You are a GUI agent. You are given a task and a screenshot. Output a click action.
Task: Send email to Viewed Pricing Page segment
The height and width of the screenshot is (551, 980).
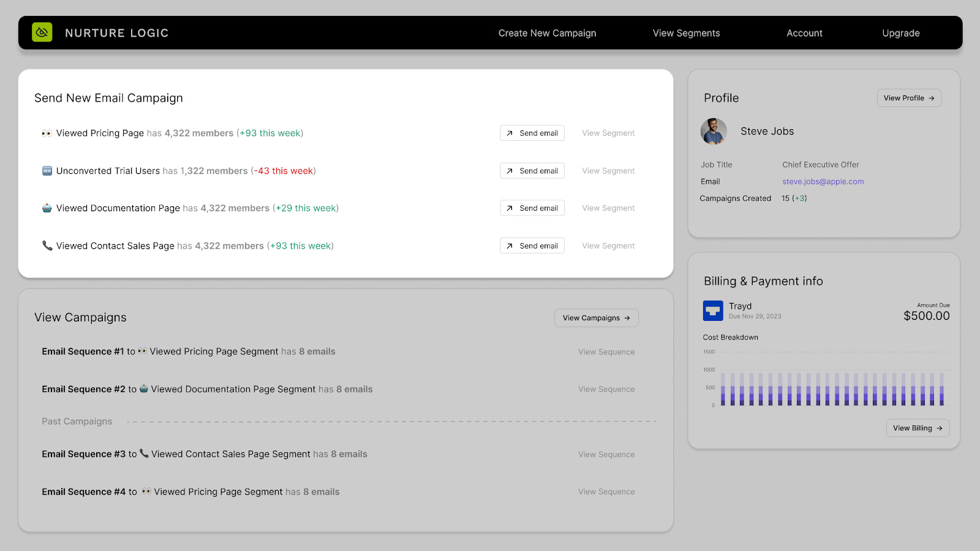pyautogui.click(x=532, y=133)
